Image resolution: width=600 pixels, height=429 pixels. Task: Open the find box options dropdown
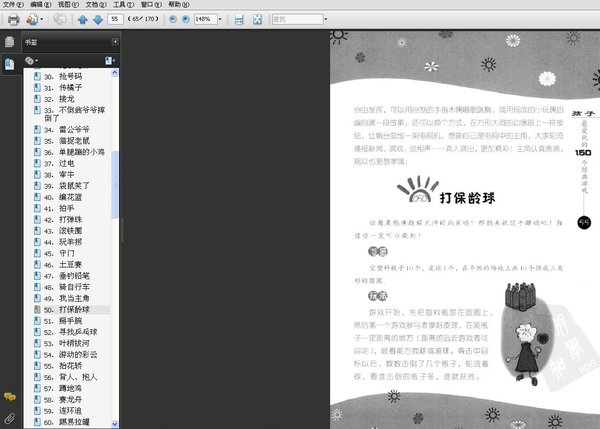coord(326,19)
